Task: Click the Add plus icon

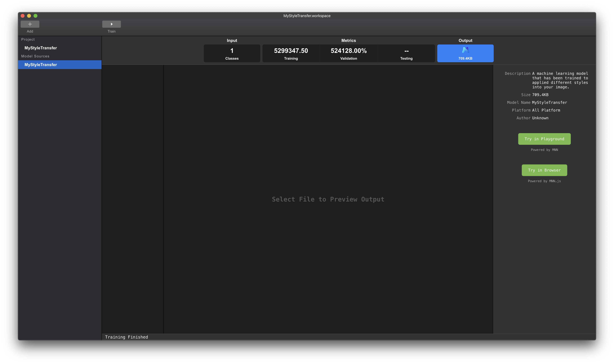Action: click(30, 24)
